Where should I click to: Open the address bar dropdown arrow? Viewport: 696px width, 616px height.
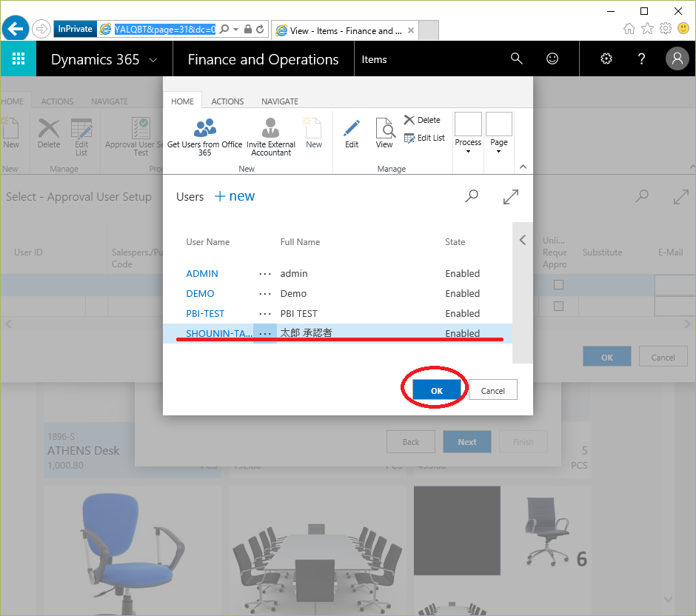(235, 30)
